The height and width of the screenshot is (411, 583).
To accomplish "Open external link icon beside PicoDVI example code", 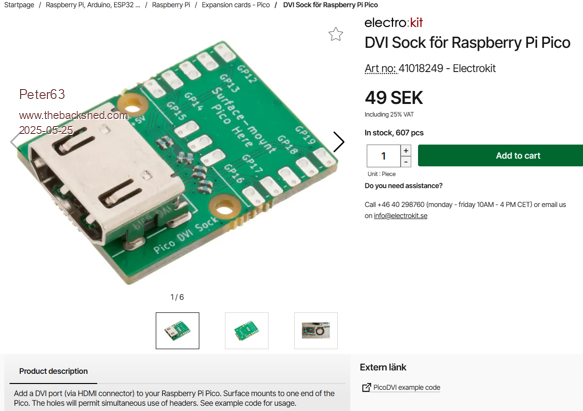I will click(x=366, y=388).
